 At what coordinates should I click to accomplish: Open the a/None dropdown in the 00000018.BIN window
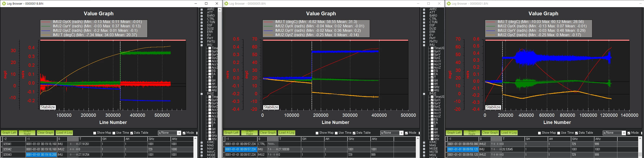(x=179, y=133)
